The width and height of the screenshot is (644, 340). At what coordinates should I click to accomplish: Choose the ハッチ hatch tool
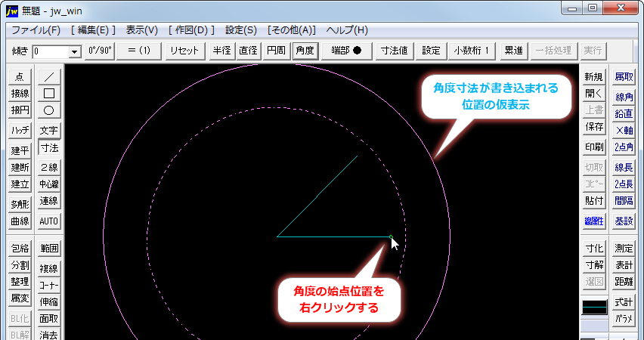20,131
